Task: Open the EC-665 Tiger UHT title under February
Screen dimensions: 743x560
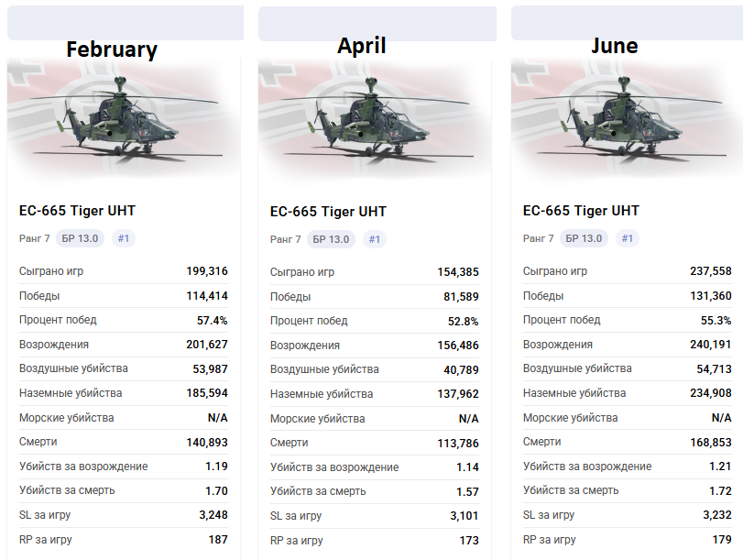Action: pos(77,211)
